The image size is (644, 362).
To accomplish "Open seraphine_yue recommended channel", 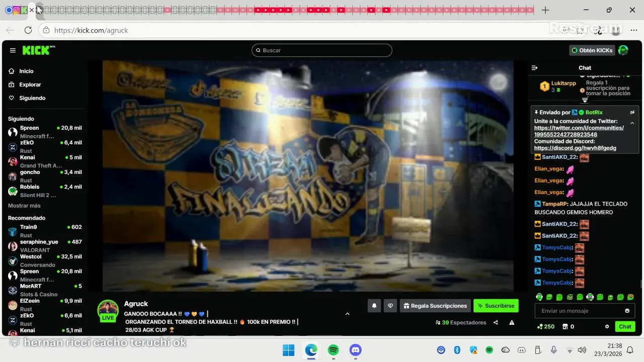I will point(44,245).
